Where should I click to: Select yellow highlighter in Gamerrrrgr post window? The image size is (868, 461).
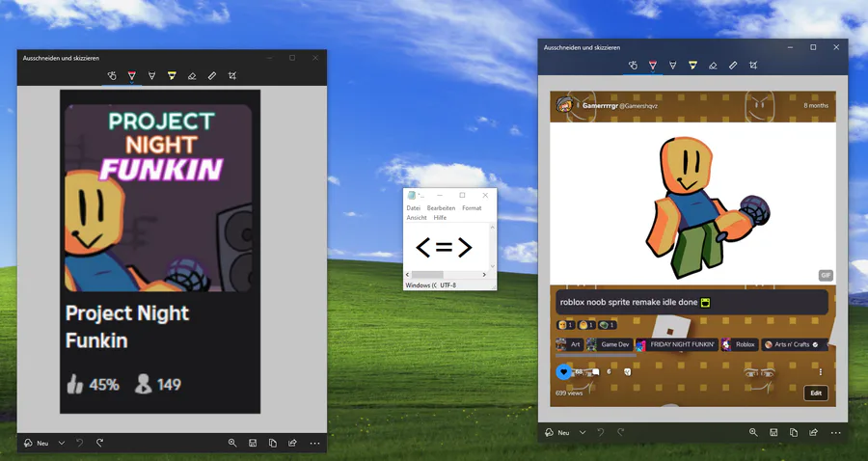(x=692, y=66)
